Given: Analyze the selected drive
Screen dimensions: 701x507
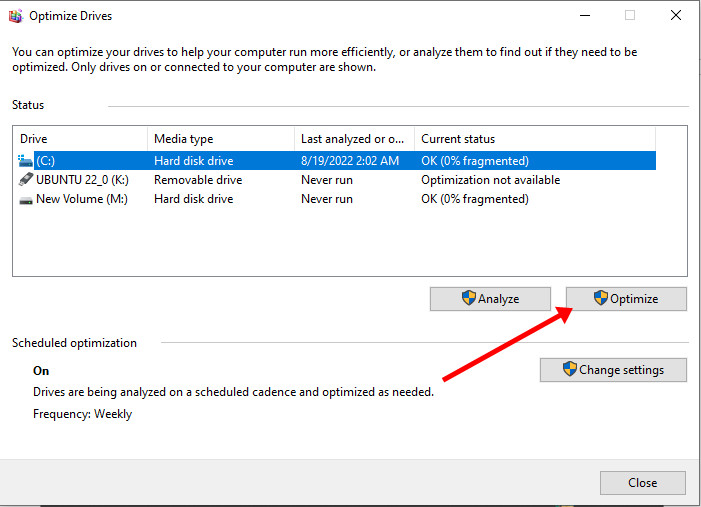Looking at the screenshot, I should (x=490, y=299).
